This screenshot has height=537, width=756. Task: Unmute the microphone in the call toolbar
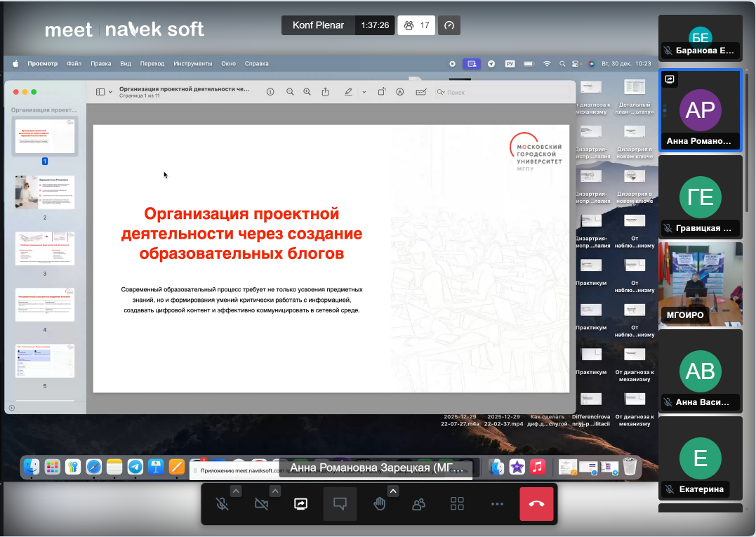pyautogui.click(x=222, y=504)
